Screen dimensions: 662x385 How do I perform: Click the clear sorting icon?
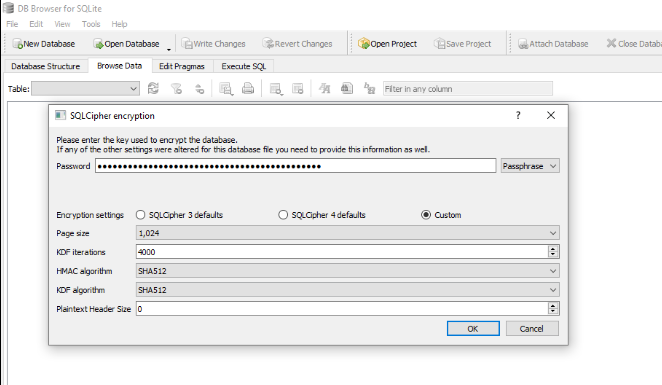tap(199, 89)
